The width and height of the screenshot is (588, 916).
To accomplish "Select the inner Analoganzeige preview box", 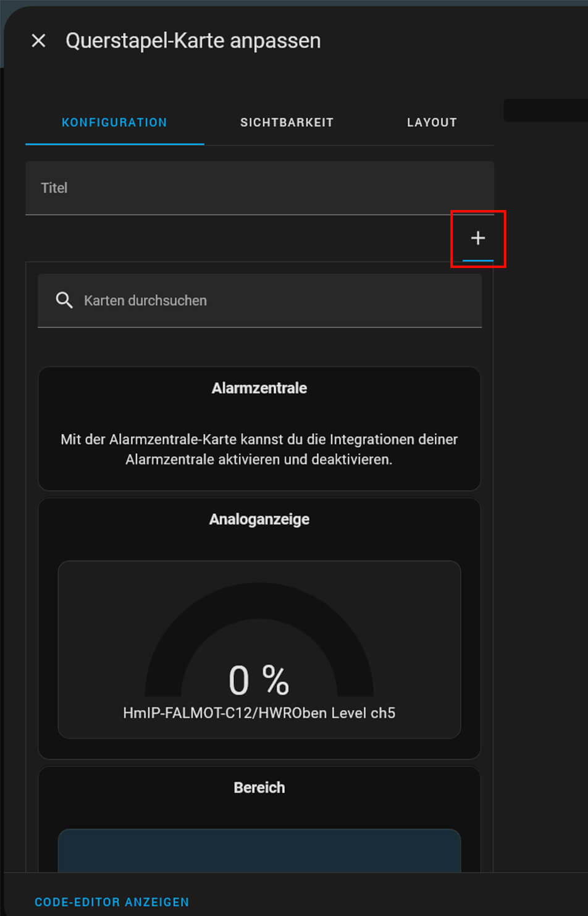I will coord(259,649).
